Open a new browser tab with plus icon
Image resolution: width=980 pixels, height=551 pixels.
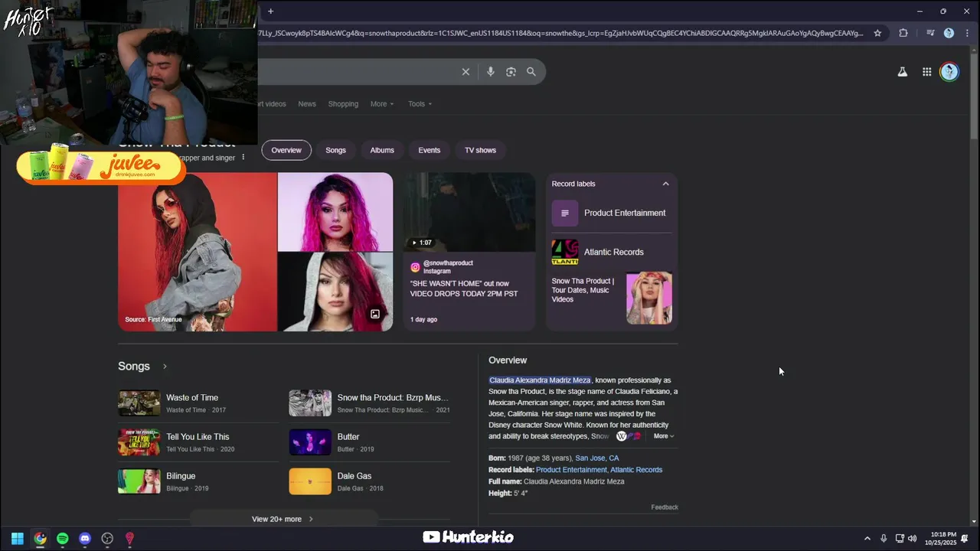270,11
